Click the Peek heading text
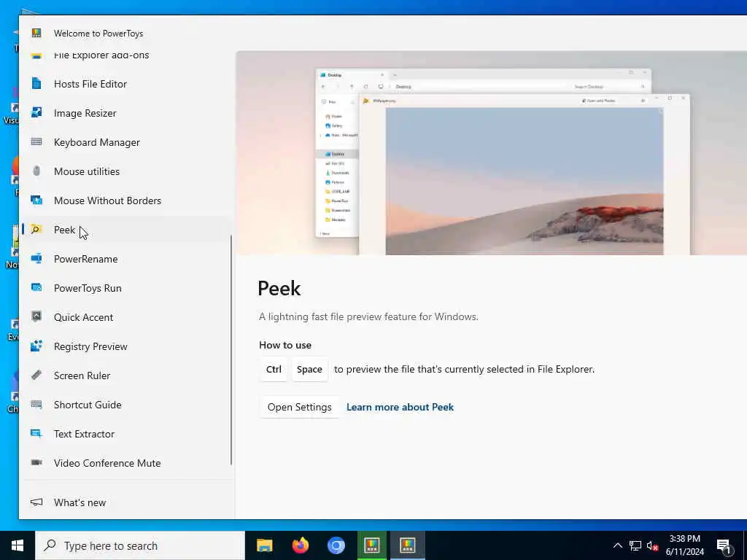The width and height of the screenshot is (747, 560). [x=279, y=288]
